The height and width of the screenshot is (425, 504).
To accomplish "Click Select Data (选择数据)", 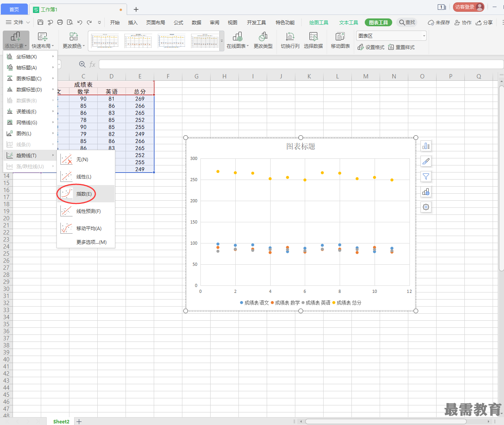I will (x=313, y=40).
